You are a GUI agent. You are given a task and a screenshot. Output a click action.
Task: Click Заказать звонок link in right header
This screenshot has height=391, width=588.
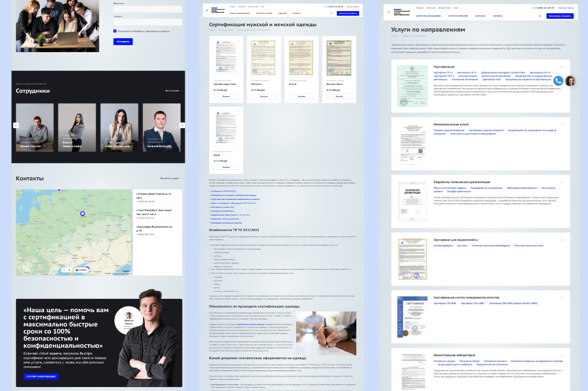tap(566, 8)
